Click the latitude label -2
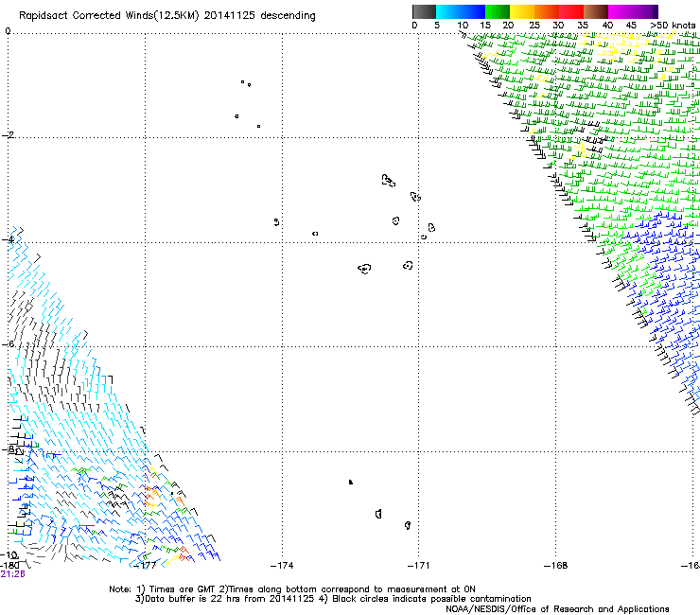This screenshot has height=615, width=700. [8, 135]
